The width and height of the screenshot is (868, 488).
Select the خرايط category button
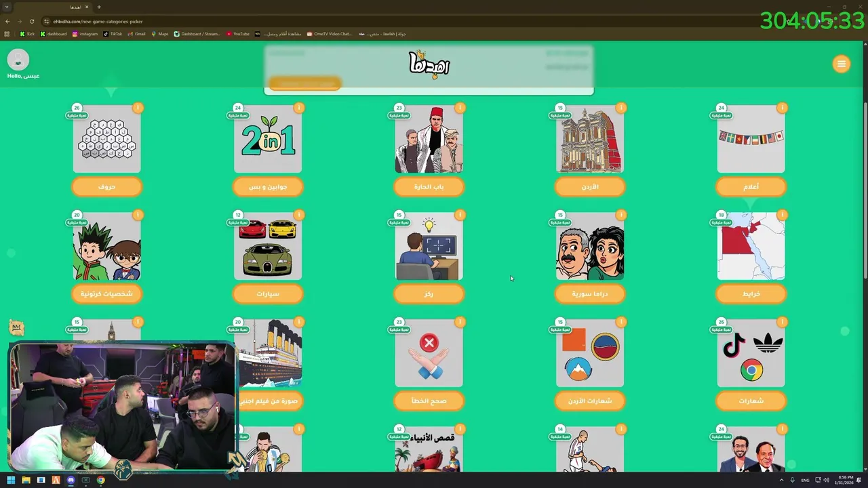[x=751, y=293]
